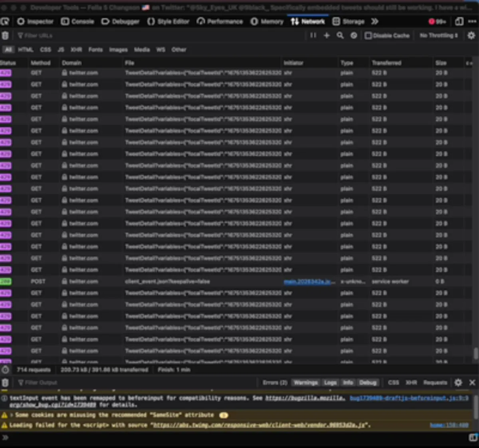This screenshot has height=448, width=479.
Task: Click the plus icon to add a request
Action: tap(327, 36)
